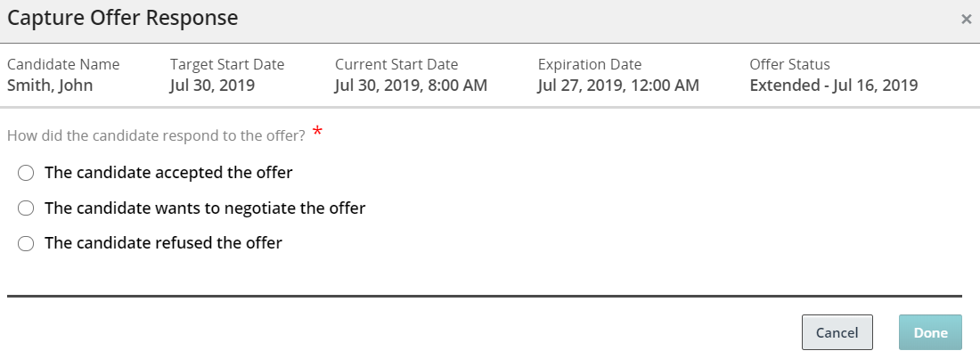Select the accepted offer radio button

pos(26,172)
